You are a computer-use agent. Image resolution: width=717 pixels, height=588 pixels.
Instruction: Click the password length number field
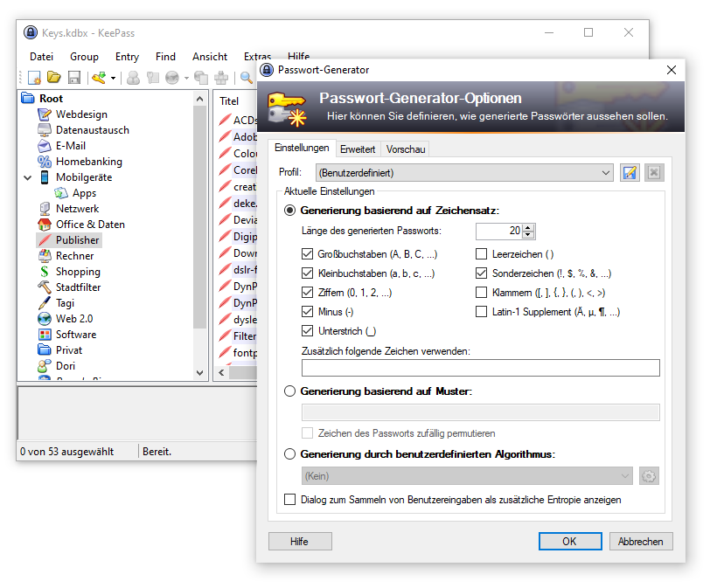coord(499,232)
